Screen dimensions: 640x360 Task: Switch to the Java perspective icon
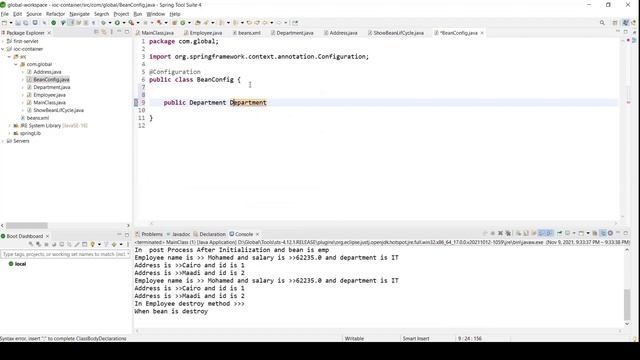625,23
